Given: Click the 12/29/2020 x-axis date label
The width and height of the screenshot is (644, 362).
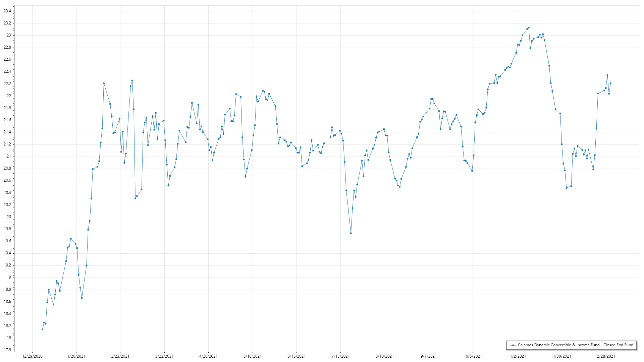Looking at the screenshot, I should pyautogui.click(x=32, y=356).
